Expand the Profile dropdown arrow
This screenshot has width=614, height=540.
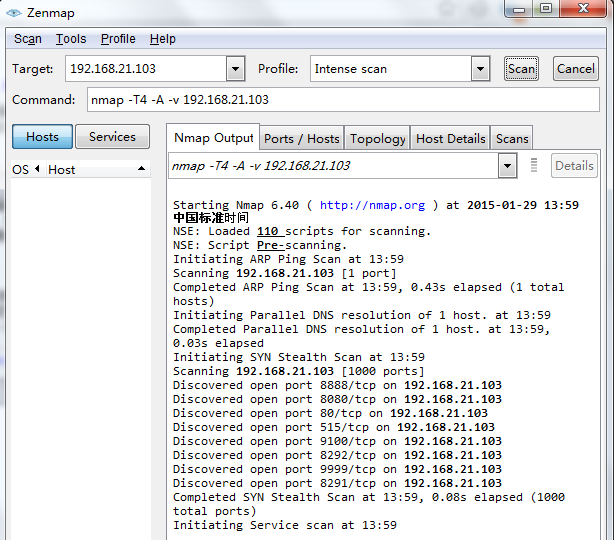480,69
